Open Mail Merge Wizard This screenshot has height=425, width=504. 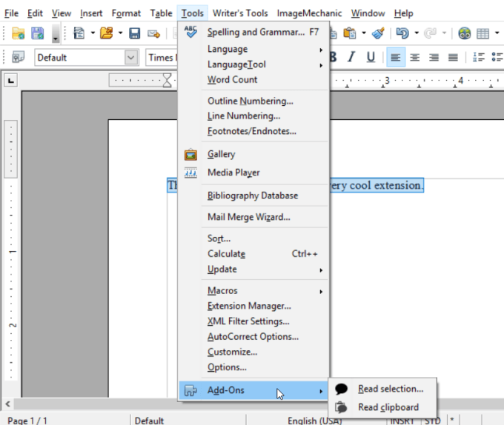tap(249, 218)
